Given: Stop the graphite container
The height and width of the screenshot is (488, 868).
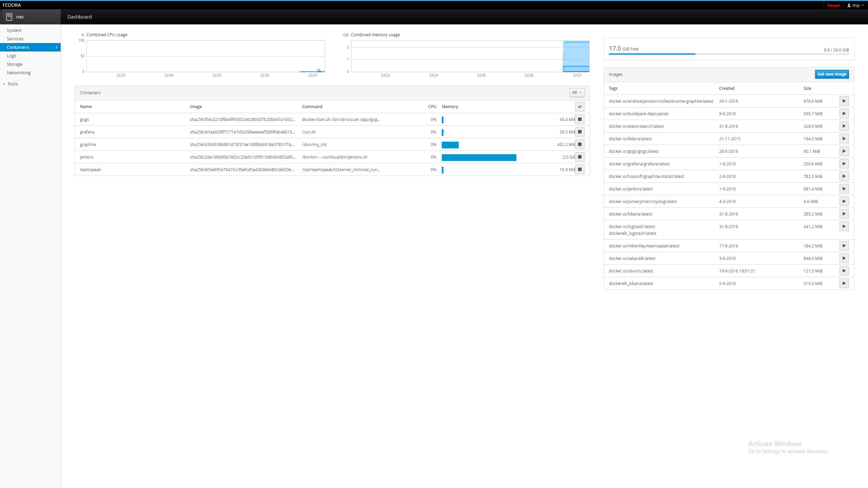Looking at the screenshot, I should (x=580, y=144).
